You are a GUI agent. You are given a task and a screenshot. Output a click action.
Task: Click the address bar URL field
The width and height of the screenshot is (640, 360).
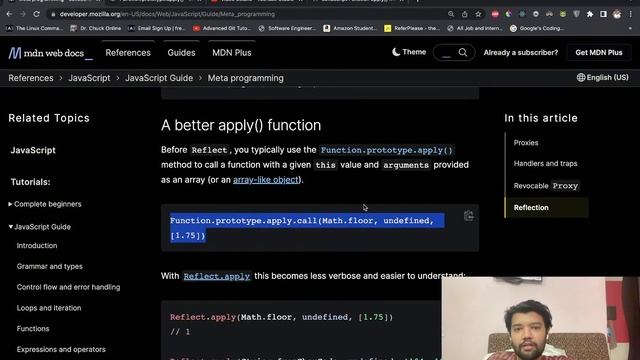(x=245, y=14)
